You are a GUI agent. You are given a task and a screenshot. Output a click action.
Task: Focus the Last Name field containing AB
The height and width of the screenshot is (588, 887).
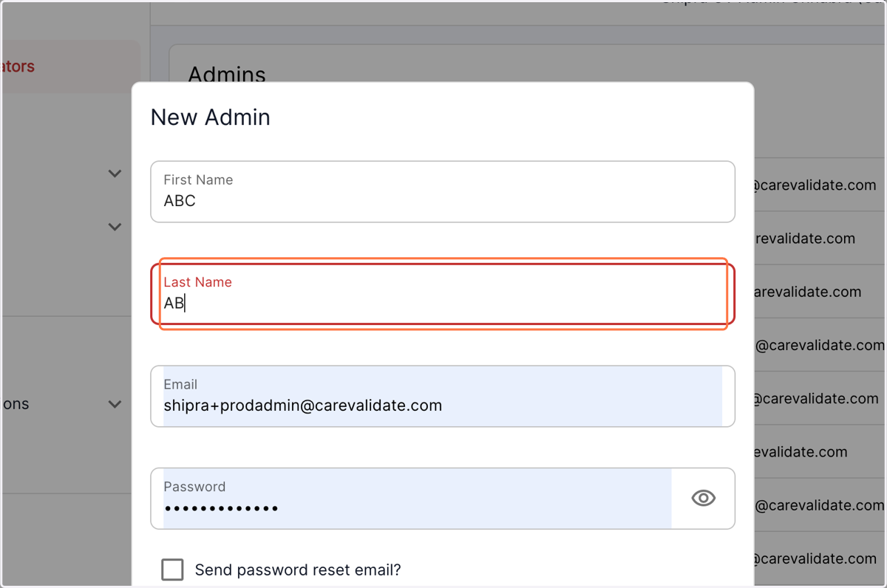(443, 294)
